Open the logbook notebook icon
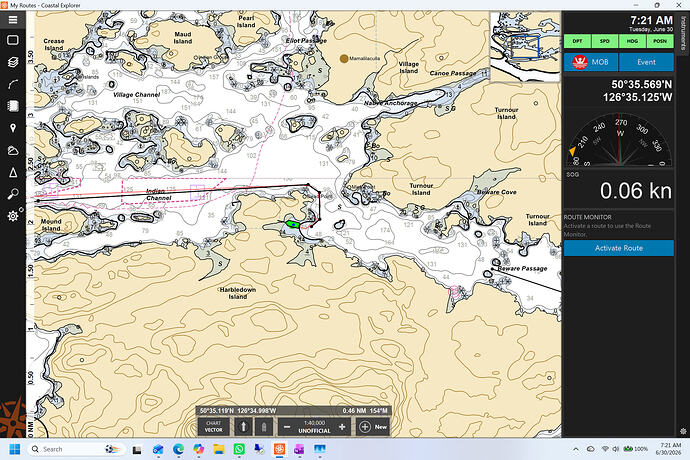This screenshot has height=460, width=690. 13,106
